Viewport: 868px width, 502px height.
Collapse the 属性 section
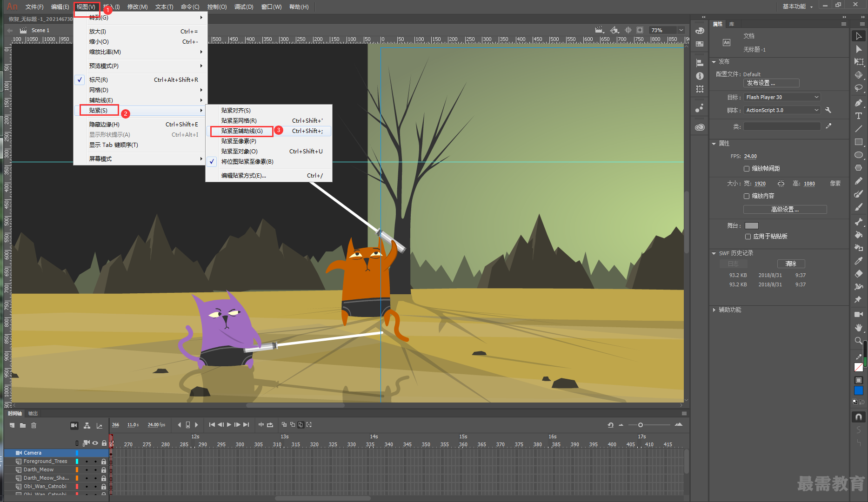point(714,144)
